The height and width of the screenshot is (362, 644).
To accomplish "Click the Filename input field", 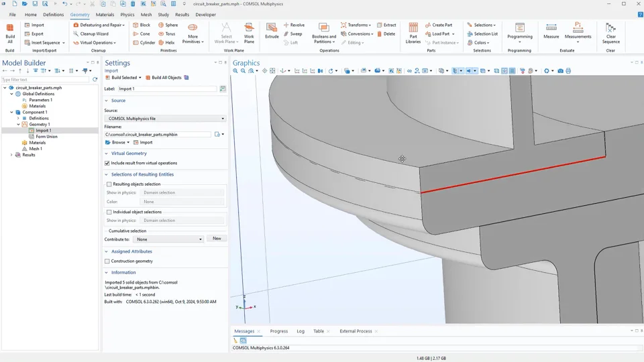I will click(158, 135).
